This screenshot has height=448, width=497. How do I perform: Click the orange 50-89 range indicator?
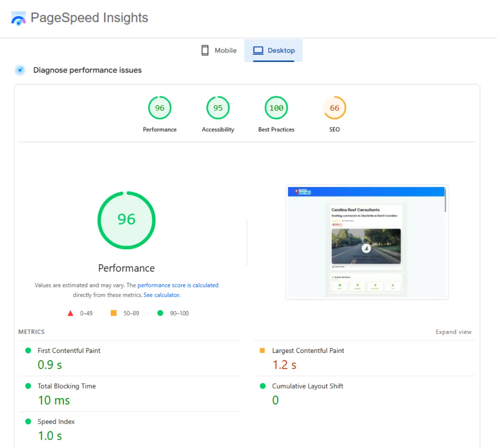[x=114, y=313]
